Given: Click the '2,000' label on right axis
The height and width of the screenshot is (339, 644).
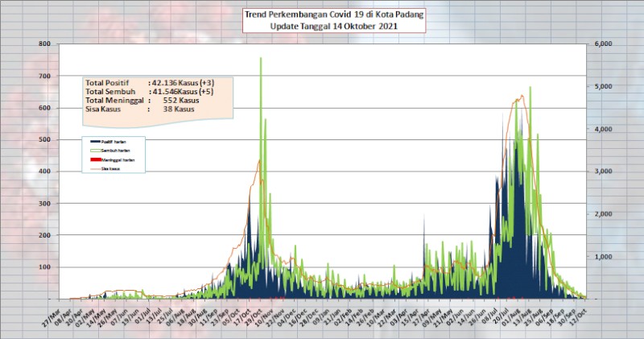Looking at the screenshot, I should [x=602, y=214].
